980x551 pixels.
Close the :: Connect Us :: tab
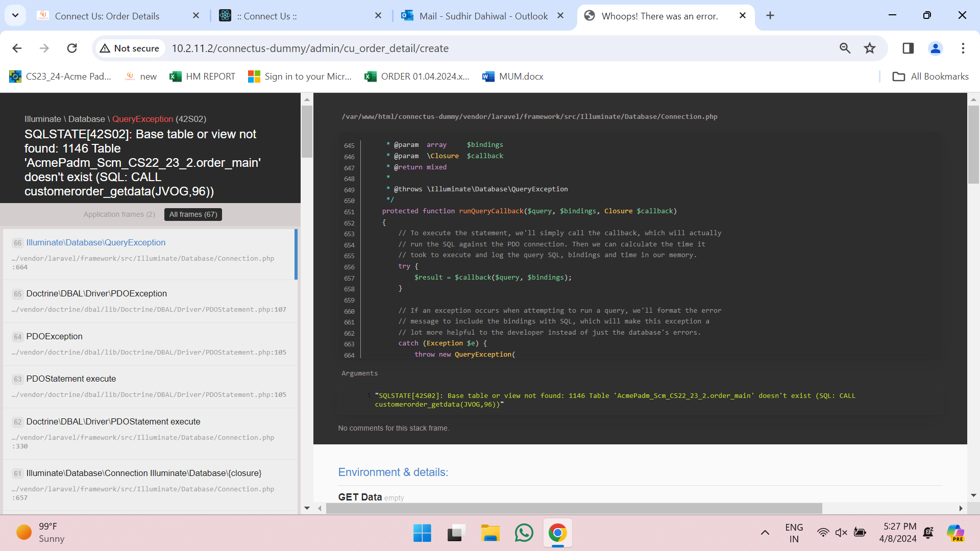[x=378, y=16]
